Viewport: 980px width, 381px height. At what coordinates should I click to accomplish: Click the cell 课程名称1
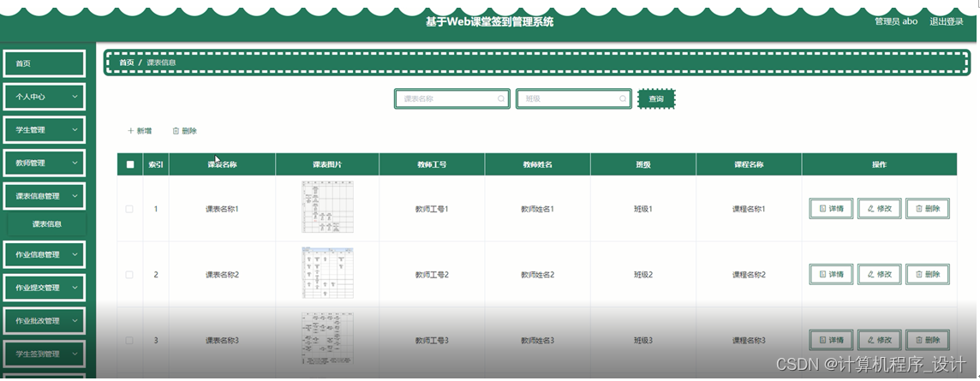click(x=749, y=209)
